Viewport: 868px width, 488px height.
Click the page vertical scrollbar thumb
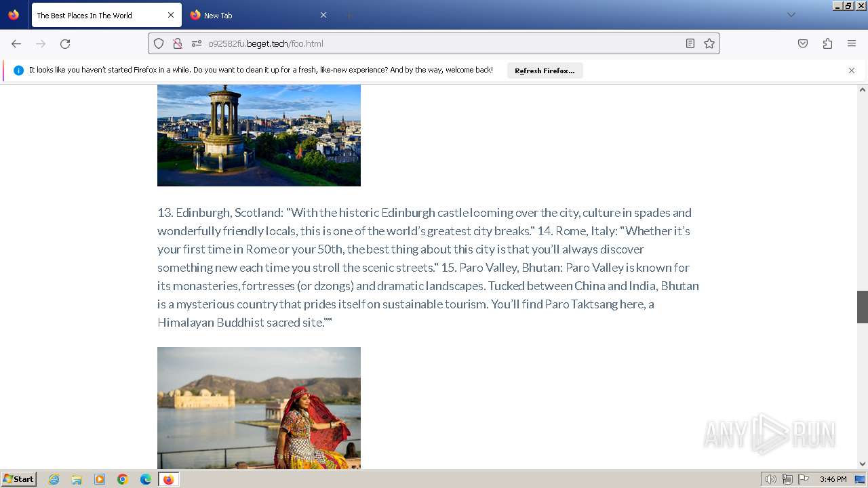863,307
